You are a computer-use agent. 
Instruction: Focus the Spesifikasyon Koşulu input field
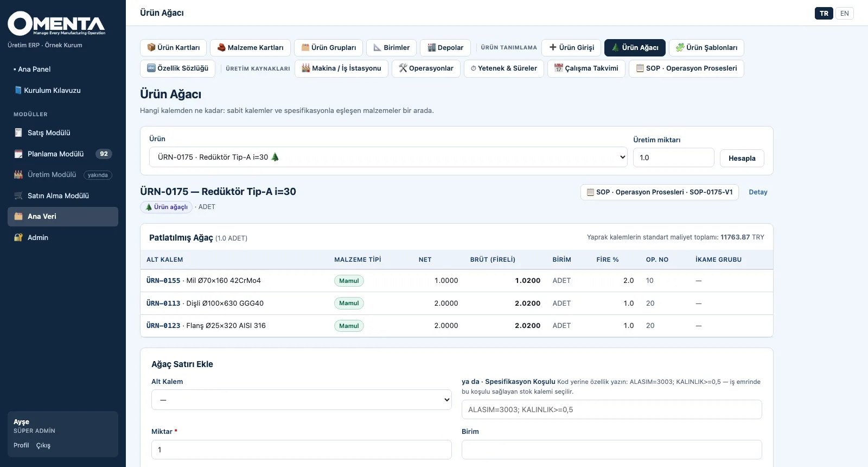[612, 409]
